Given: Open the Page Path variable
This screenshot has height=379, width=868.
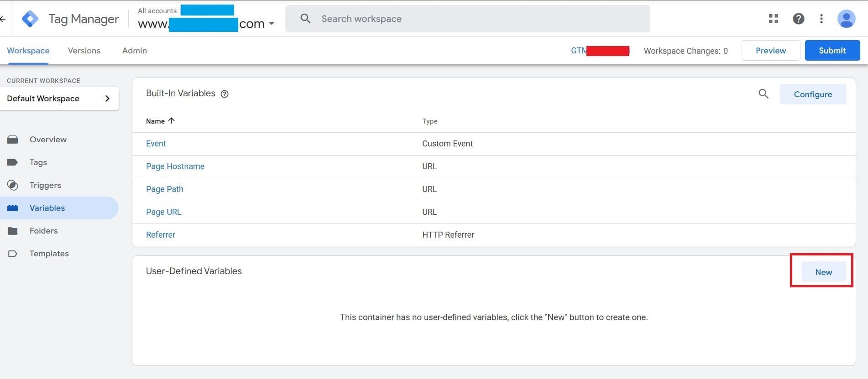Looking at the screenshot, I should [165, 189].
